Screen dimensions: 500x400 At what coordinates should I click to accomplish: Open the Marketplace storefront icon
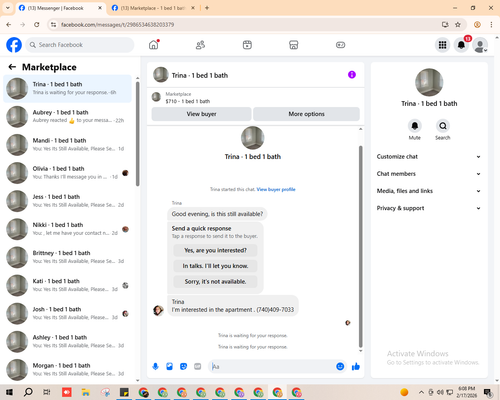click(x=294, y=45)
